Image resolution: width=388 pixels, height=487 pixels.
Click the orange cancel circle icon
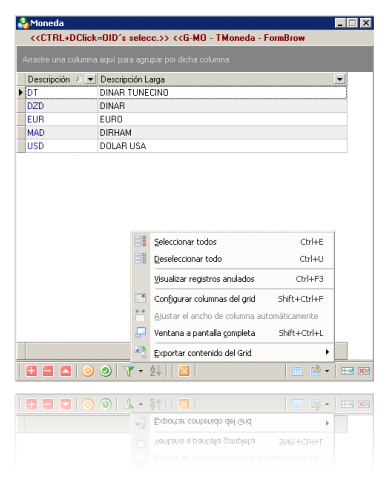coord(88,371)
